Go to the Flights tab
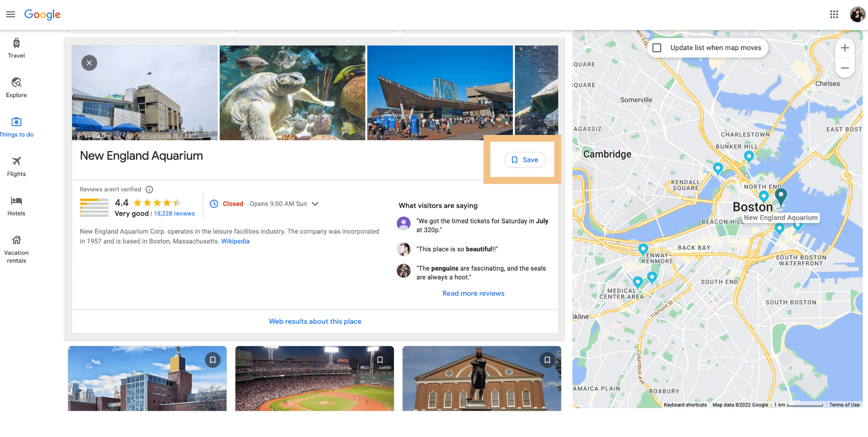Viewport: 868px width, 437px height. pyautogui.click(x=17, y=166)
